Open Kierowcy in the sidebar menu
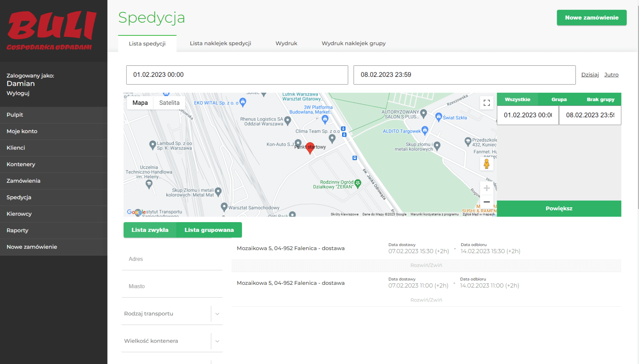 (x=19, y=214)
